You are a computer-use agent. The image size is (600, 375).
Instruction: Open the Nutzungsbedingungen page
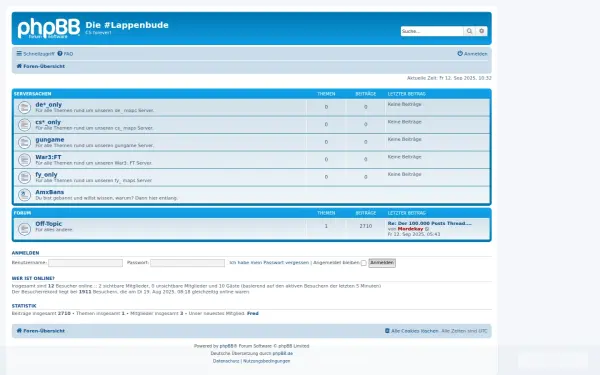(266, 361)
